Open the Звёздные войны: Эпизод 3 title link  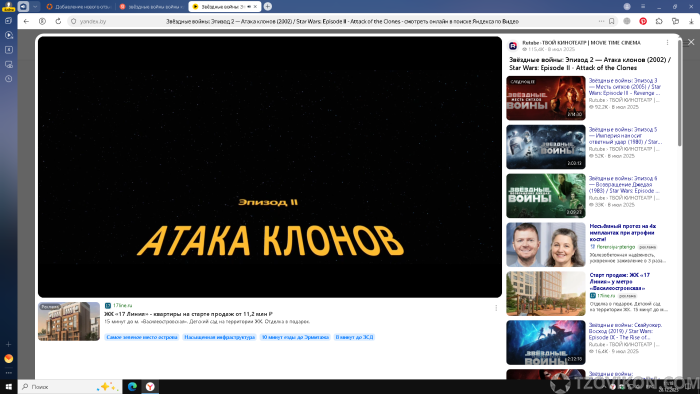625,87
